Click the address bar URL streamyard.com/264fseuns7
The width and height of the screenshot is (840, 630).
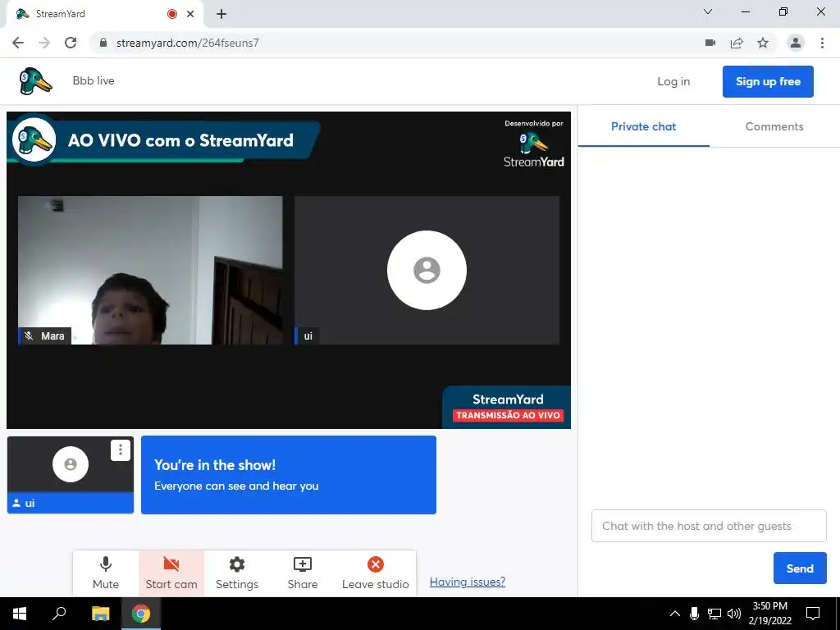point(188,43)
